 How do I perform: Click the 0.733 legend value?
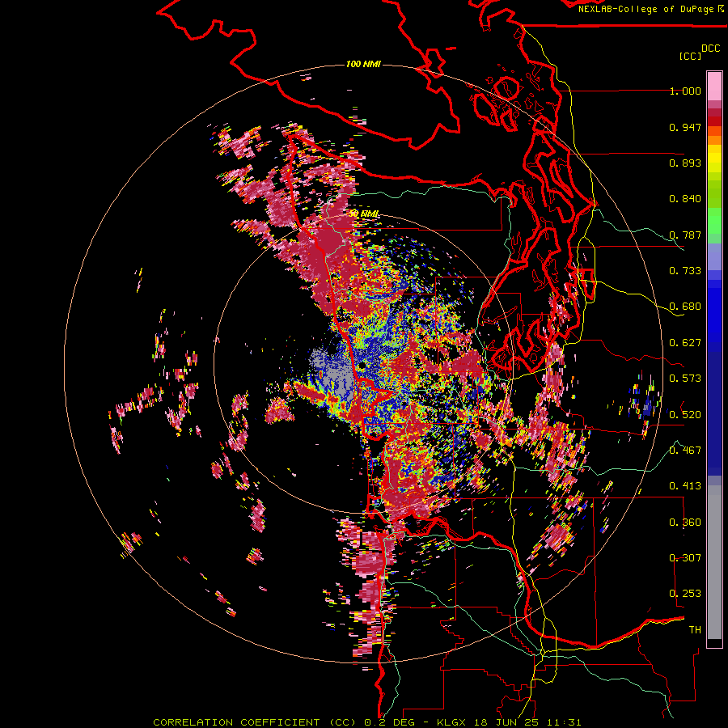click(x=685, y=271)
